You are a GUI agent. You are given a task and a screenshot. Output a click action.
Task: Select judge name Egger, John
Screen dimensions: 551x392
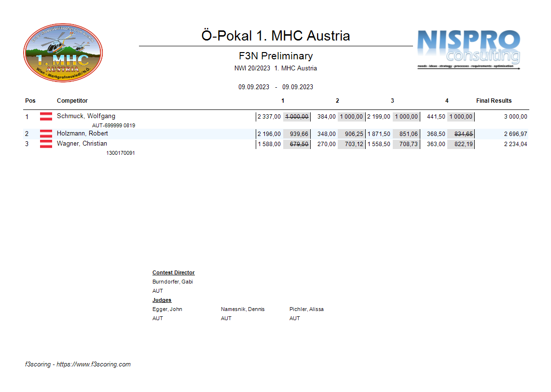point(167,310)
